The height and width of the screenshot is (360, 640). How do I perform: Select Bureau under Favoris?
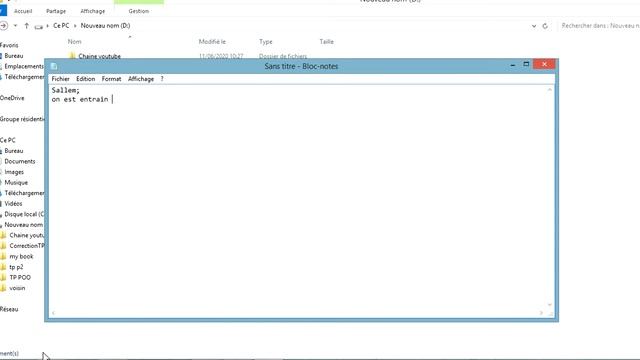point(13,56)
